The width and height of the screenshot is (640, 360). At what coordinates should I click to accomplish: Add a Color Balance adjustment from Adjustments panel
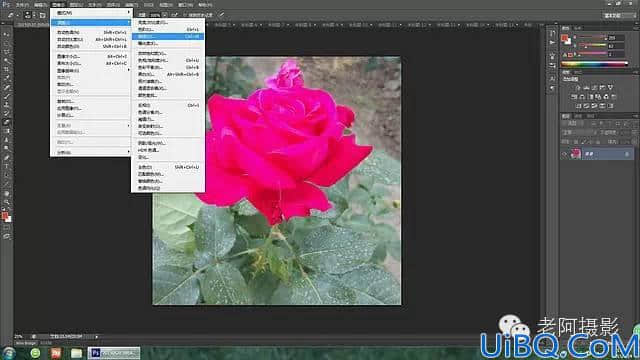tap(582, 97)
